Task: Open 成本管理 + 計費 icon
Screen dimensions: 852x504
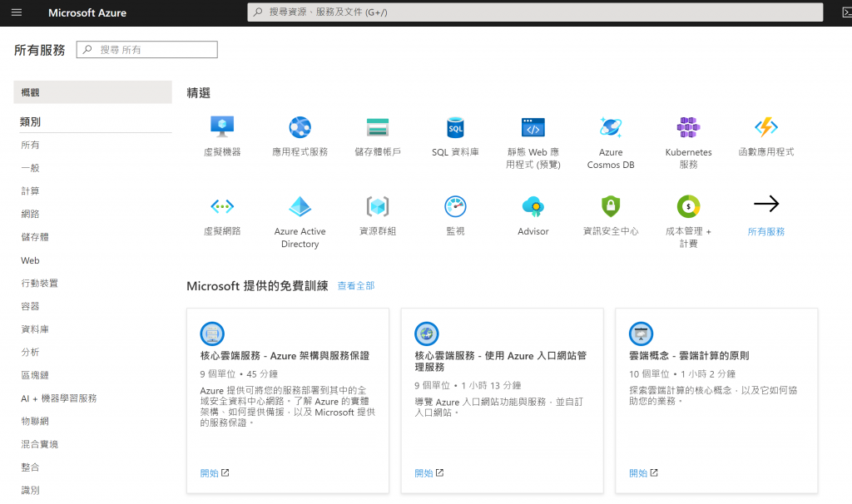Action: tap(688, 206)
